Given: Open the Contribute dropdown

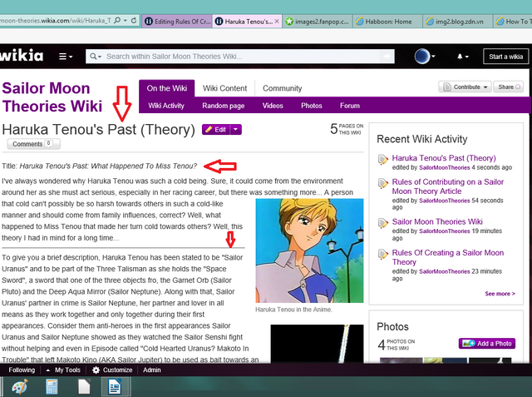Looking at the screenshot, I should pos(465,87).
